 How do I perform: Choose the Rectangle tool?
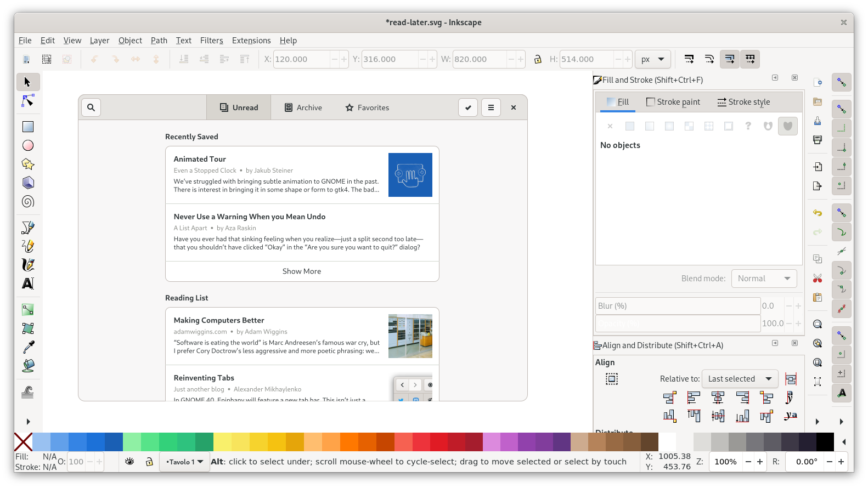click(28, 127)
